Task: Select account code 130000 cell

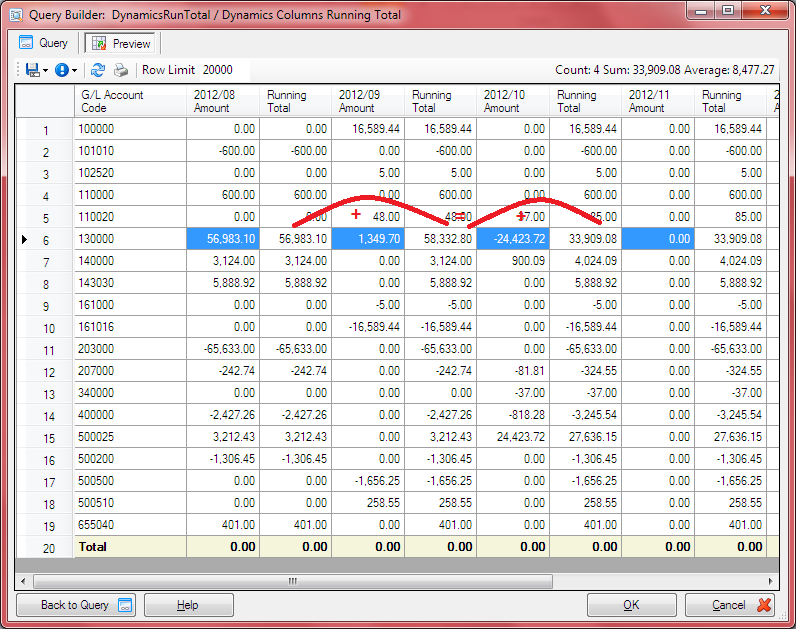Action: tap(130, 239)
